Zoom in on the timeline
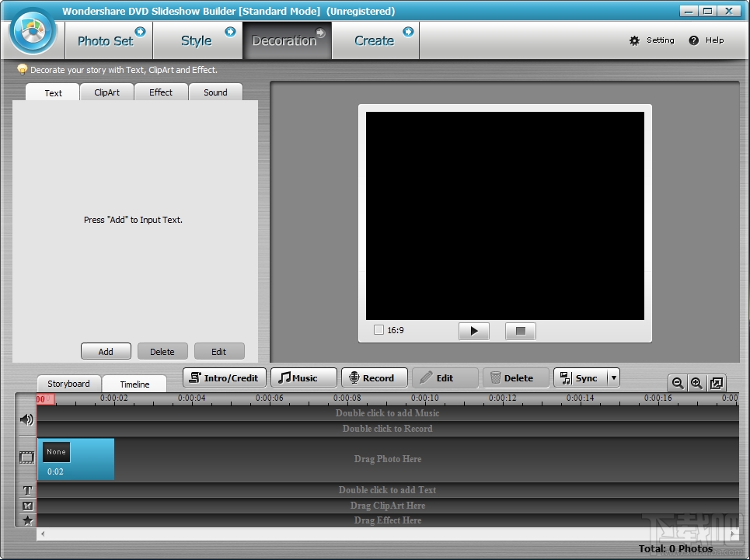Viewport: 750px width, 560px height. click(x=696, y=383)
